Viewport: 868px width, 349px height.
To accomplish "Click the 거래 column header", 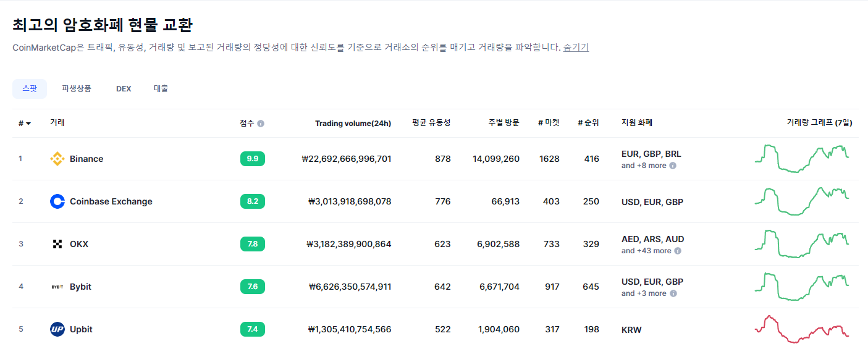I will [x=57, y=122].
